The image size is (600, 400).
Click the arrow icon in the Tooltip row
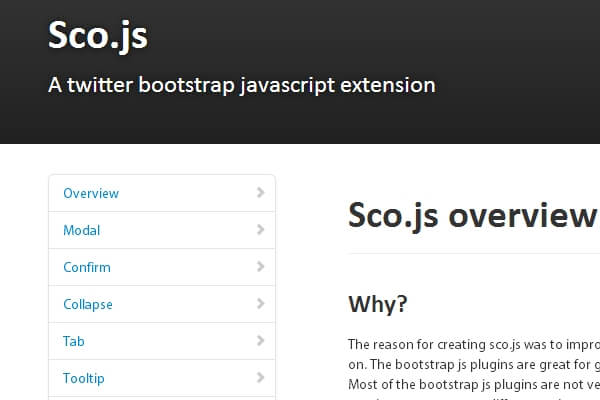click(x=260, y=378)
